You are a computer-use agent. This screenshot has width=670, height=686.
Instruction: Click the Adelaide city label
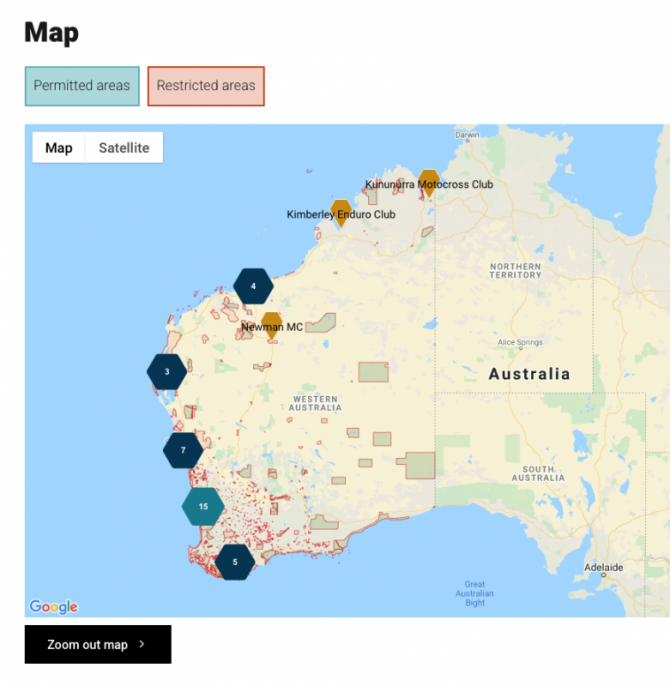tap(603, 567)
